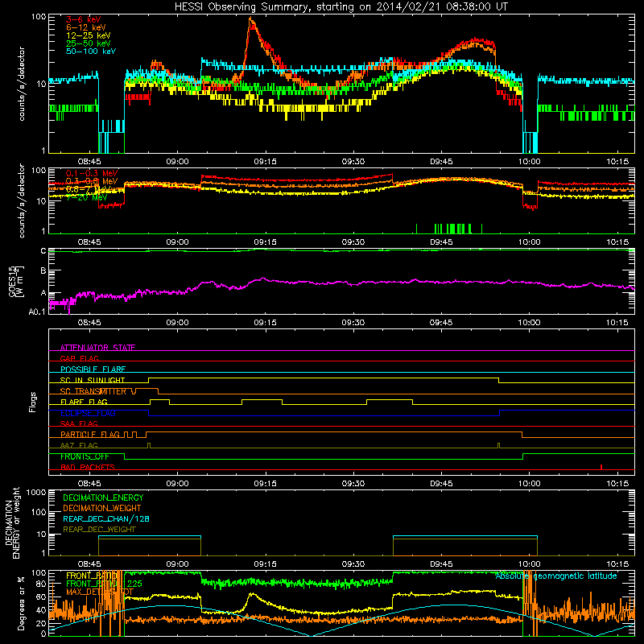
Task: Click the POSSIBLE_FLARE label
Action: (93, 369)
